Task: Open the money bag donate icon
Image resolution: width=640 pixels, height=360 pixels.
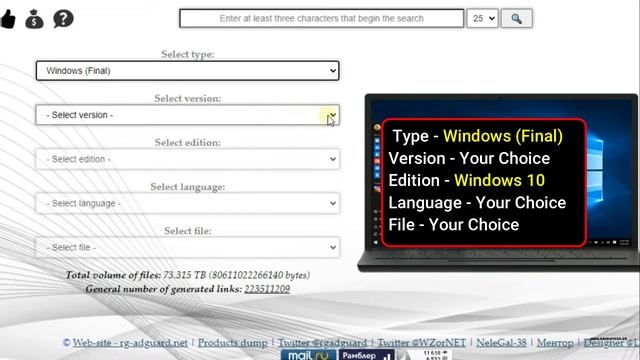Action: (x=34, y=19)
